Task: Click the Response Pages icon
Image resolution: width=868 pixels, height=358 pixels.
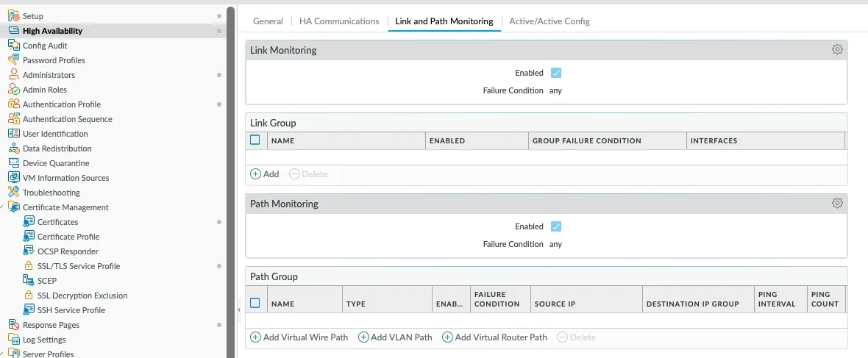Action: 14,325
